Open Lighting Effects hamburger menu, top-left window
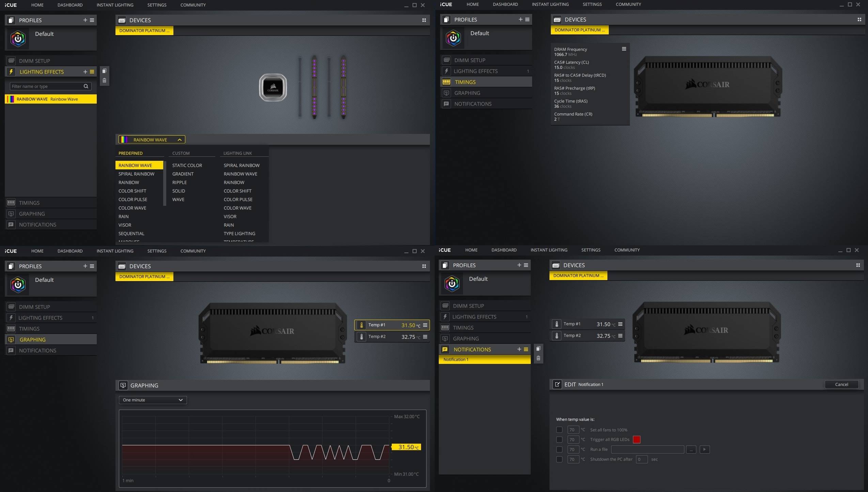The image size is (868, 492). click(x=92, y=72)
